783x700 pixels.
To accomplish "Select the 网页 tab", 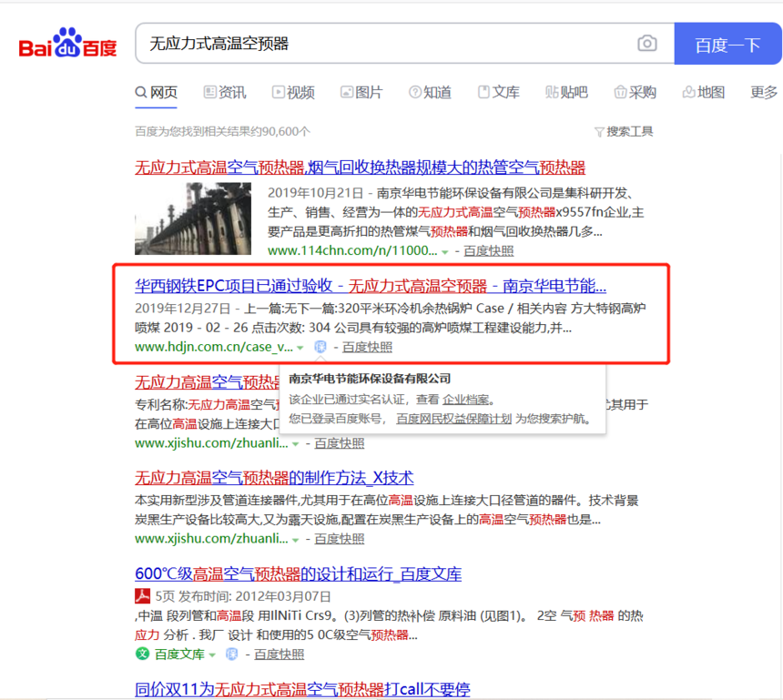I will coord(157,92).
